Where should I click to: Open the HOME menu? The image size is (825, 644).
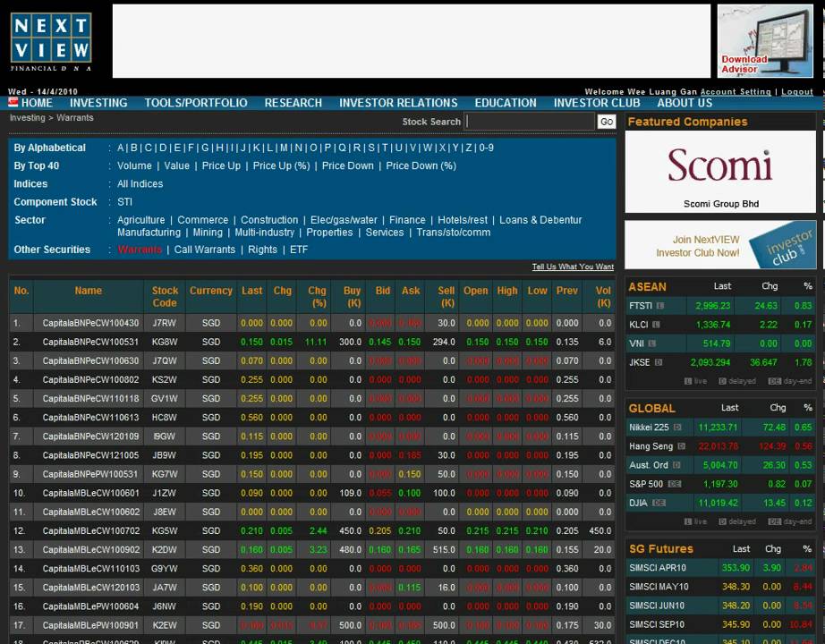tap(37, 103)
